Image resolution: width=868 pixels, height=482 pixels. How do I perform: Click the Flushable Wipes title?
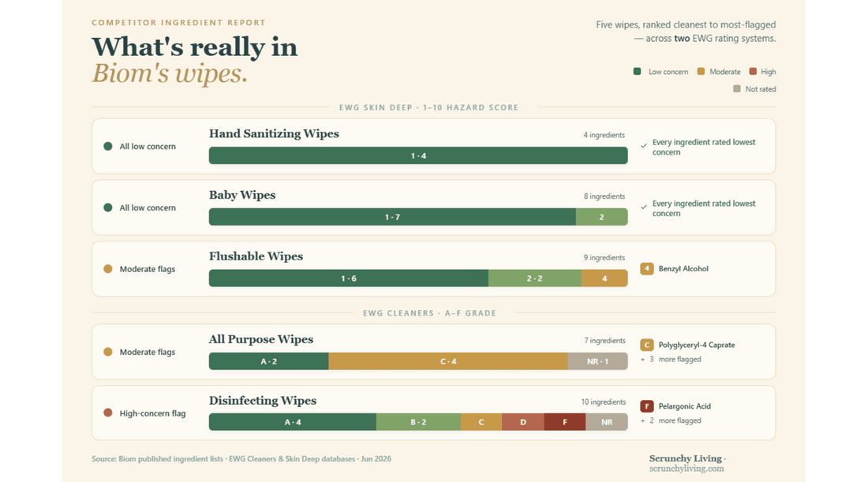click(256, 256)
